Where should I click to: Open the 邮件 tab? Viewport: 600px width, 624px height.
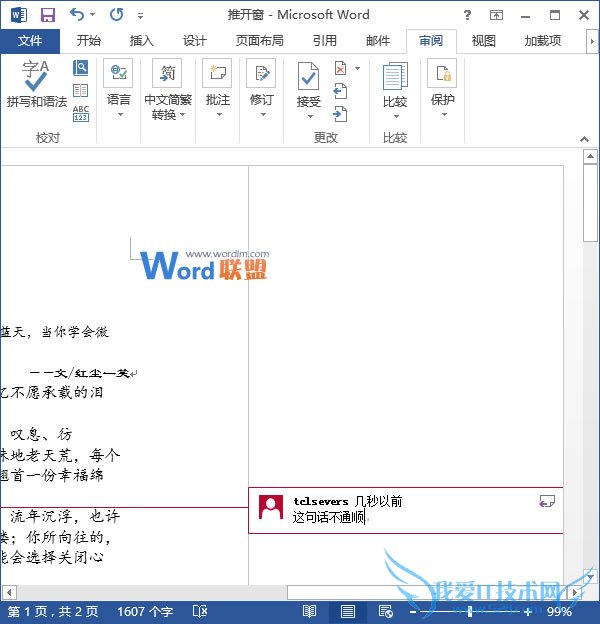(378, 41)
